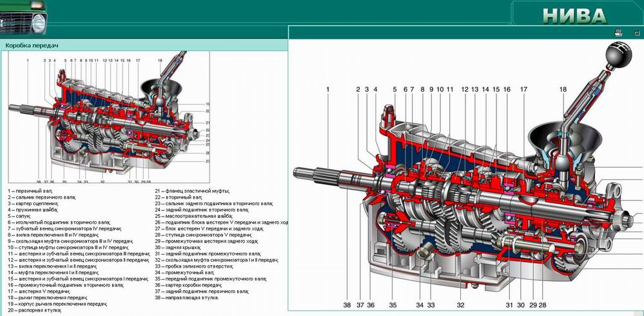
Task: Click callout number 18 in the large diagram
Action: (563, 89)
